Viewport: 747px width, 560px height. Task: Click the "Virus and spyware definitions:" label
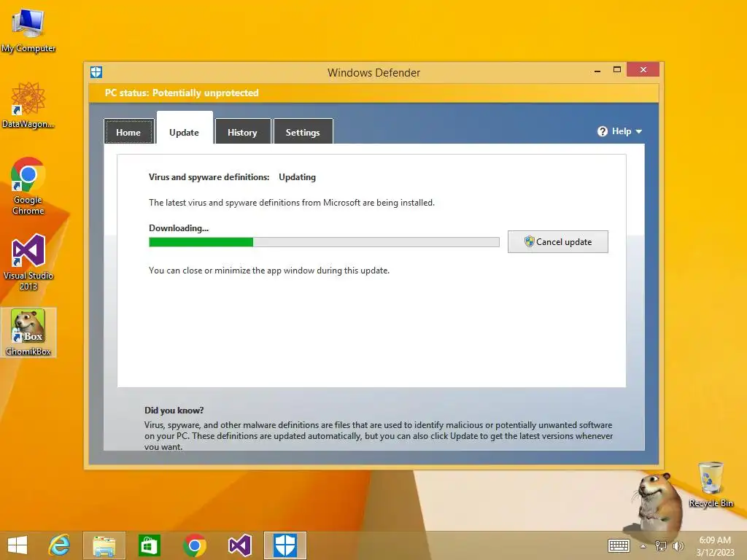pos(209,177)
